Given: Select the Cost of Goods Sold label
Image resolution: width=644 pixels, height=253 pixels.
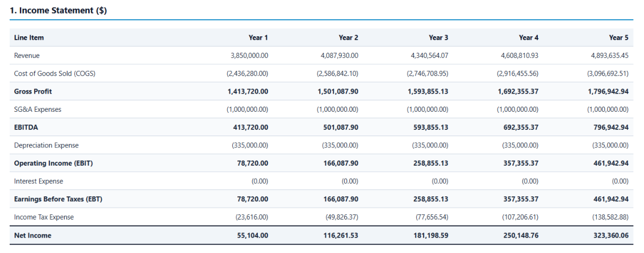Looking at the screenshot, I should click(x=55, y=73).
